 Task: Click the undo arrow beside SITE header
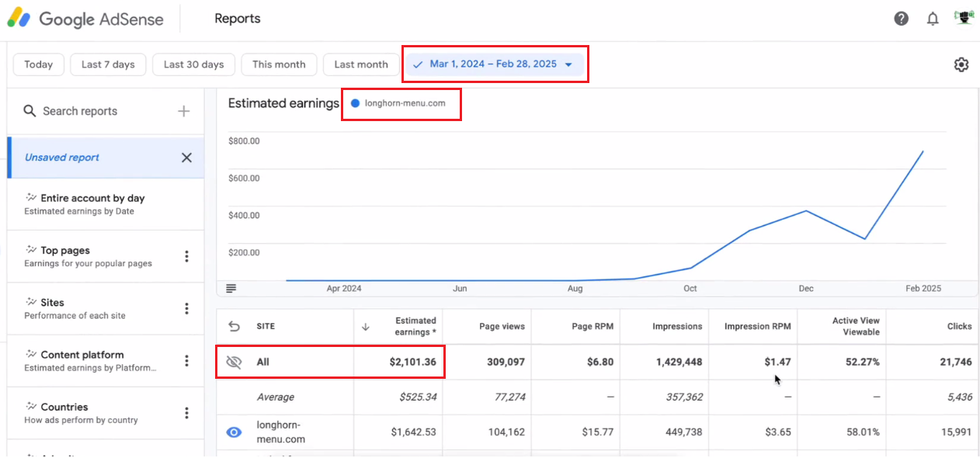pos(234,327)
